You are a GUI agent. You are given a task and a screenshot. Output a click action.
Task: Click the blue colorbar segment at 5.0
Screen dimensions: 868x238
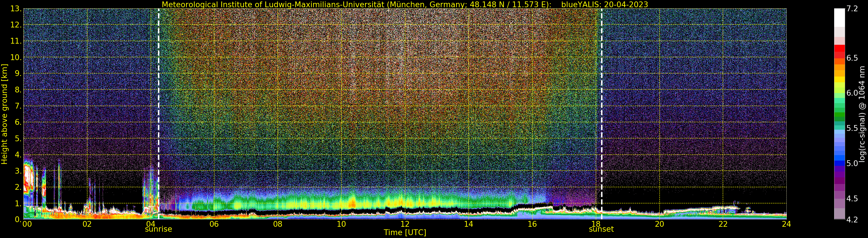click(839, 163)
